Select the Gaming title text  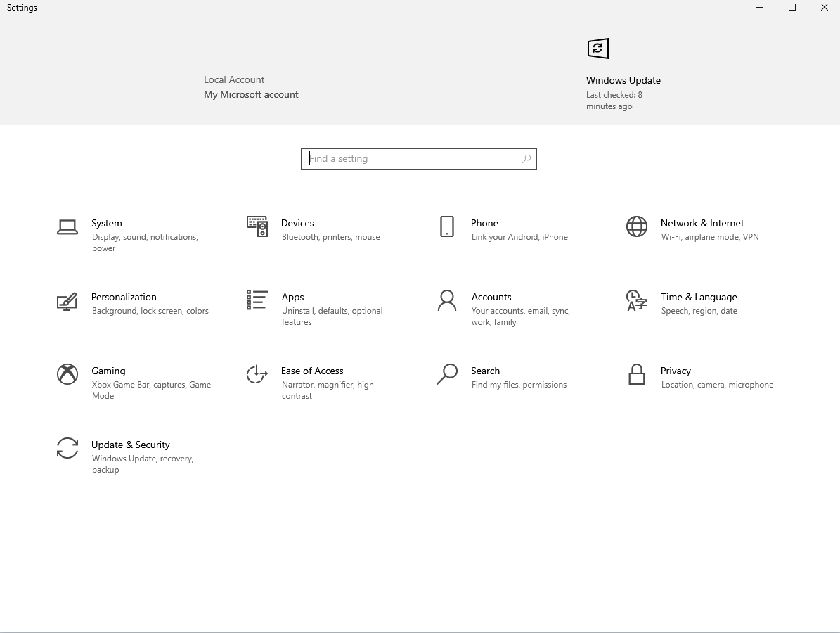(x=108, y=371)
